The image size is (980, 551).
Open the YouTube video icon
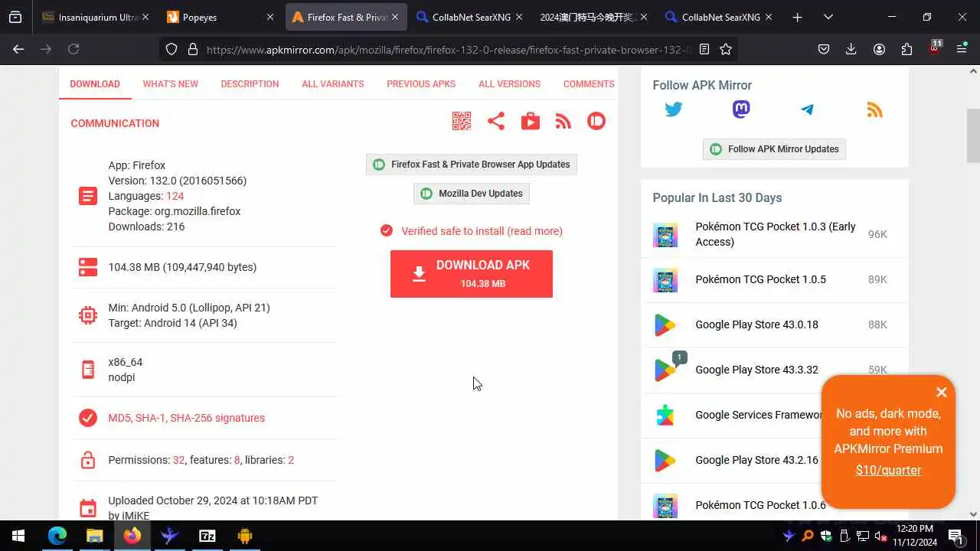(530, 121)
